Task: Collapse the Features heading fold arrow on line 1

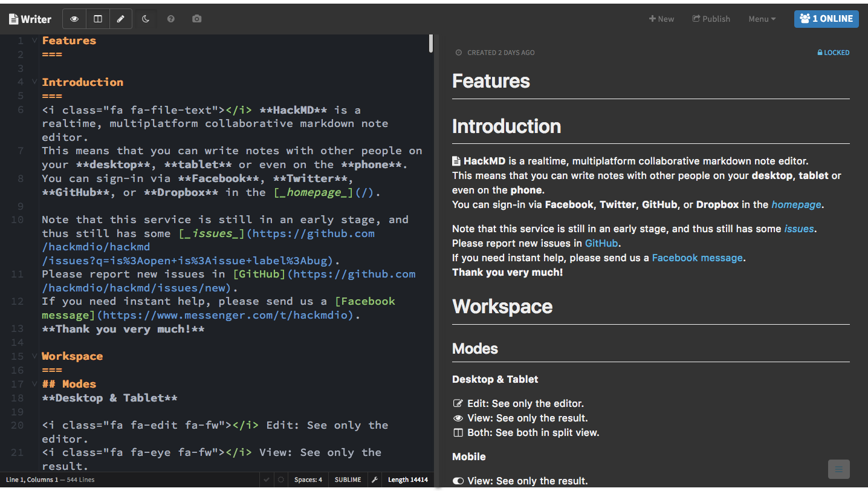Action: 34,41
